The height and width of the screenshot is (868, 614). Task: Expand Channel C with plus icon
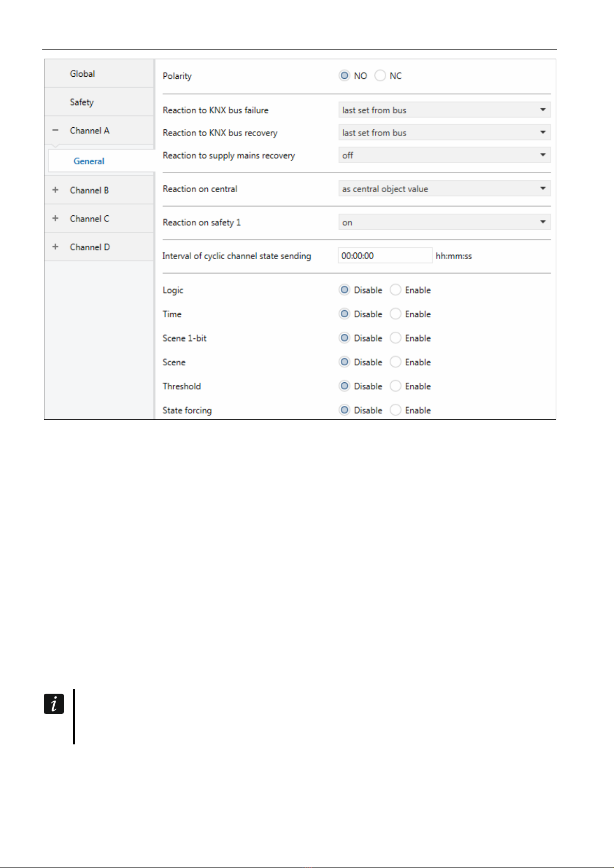coord(55,218)
